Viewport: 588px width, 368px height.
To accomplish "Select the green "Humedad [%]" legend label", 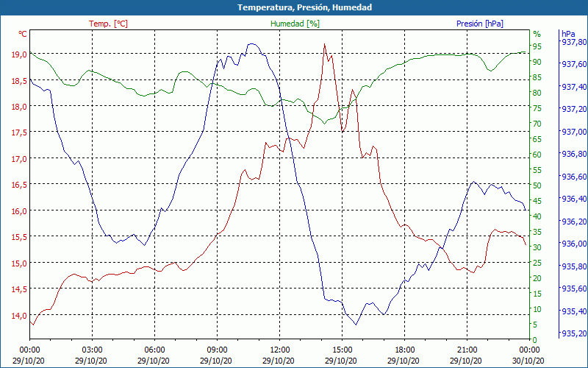I will click(x=295, y=24).
